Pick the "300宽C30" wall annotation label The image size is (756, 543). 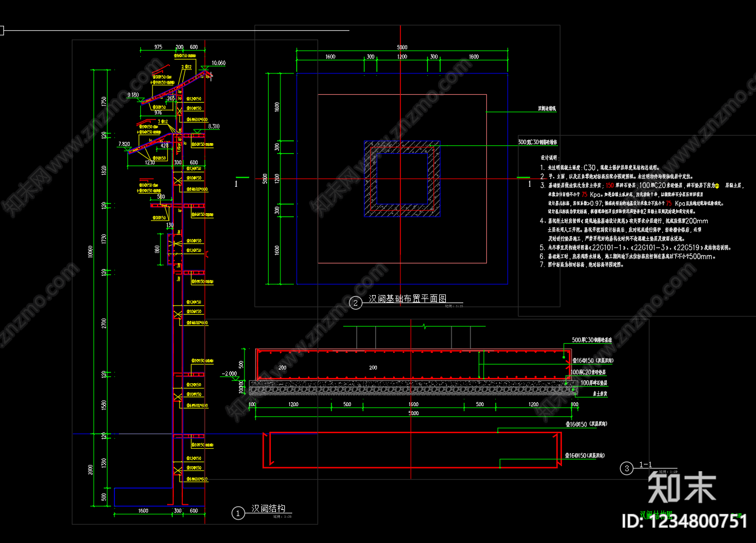537,142
